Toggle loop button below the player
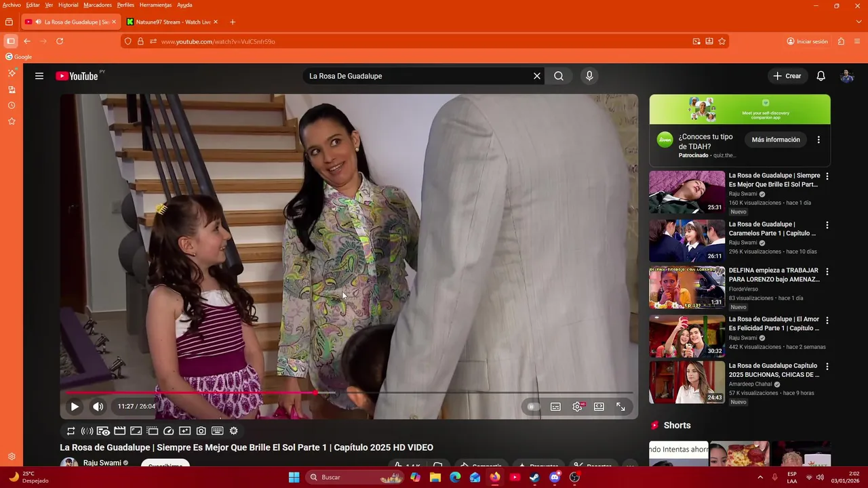868x488 pixels. (71, 431)
